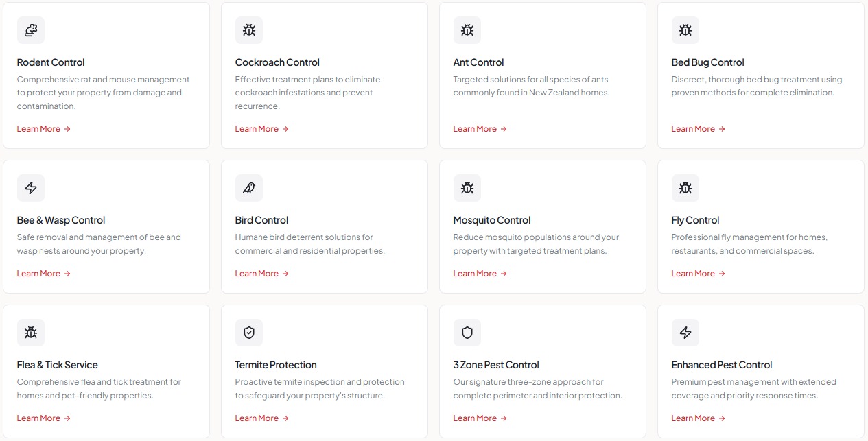Image resolution: width=868 pixels, height=441 pixels.
Task: Click the bug icon above Flea & Tick Service
Action: point(31,333)
